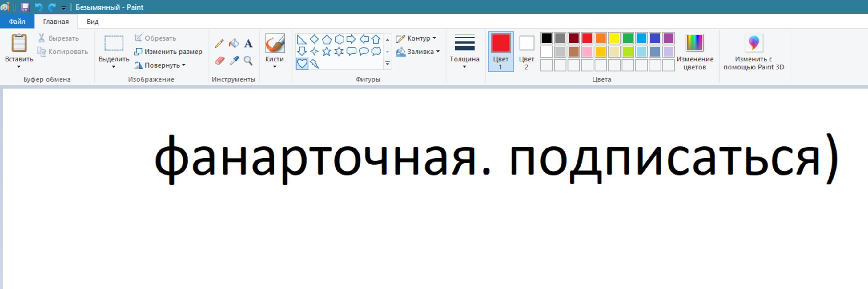Select the Text tool (letter A)
The image size is (868, 289).
[248, 43]
